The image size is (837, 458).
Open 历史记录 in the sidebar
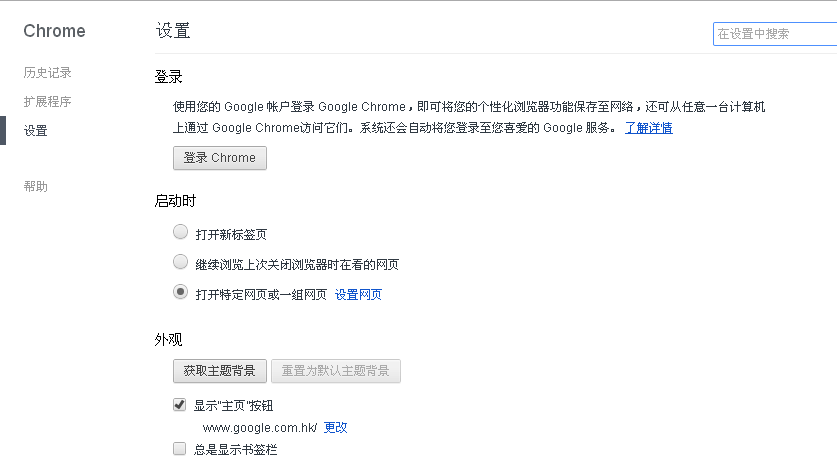47,73
